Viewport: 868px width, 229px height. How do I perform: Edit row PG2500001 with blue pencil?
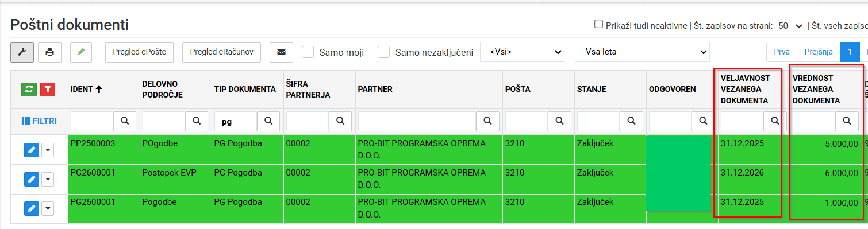click(x=32, y=208)
